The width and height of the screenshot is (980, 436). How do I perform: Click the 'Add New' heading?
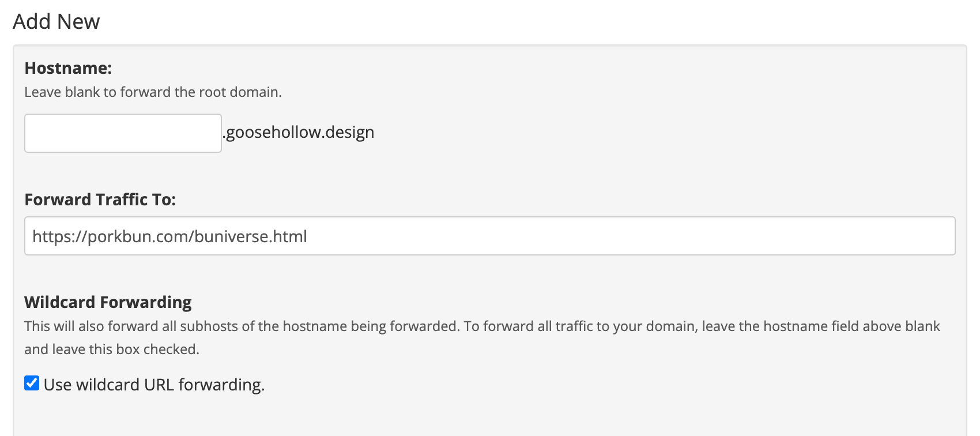click(x=56, y=21)
